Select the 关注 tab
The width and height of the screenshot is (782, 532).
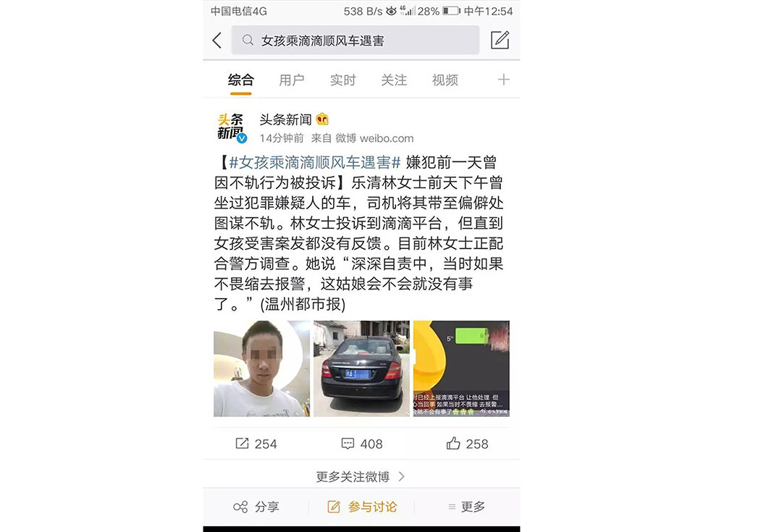[x=394, y=80]
